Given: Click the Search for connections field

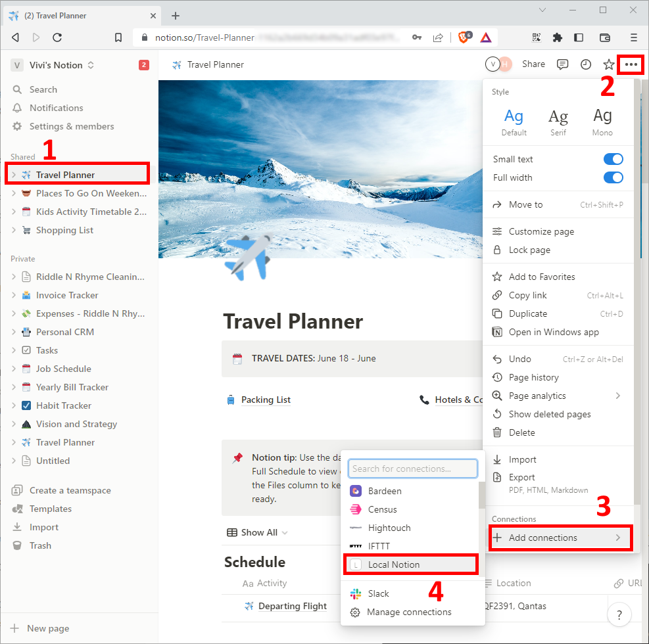Looking at the screenshot, I should [x=413, y=469].
